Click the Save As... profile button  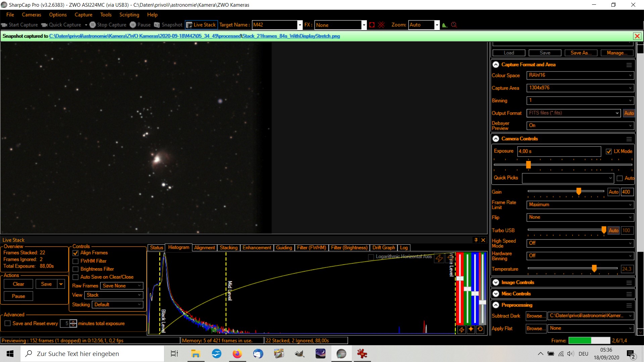(x=581, y=53)
